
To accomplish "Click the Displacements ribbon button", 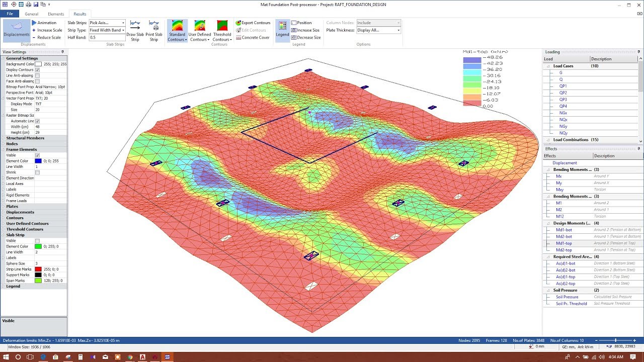I will pyautogui.click(x=17, y=30).
